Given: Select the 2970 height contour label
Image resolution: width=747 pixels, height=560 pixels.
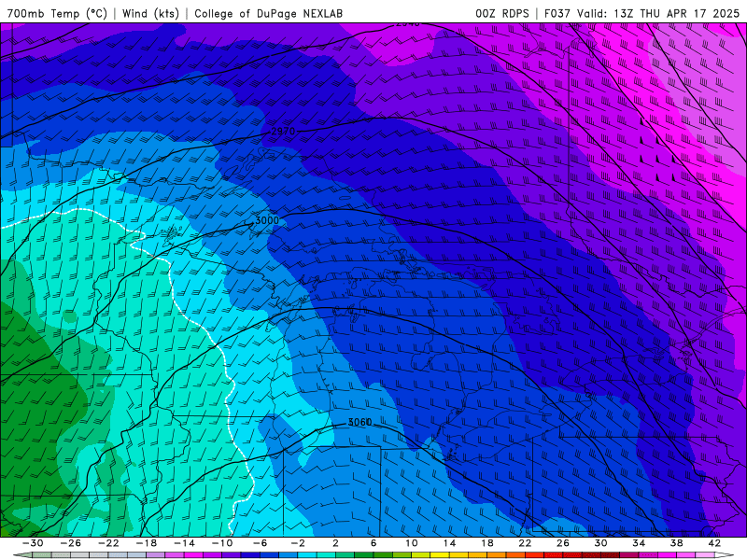Looking at the screenshot, I should click(x=283, y=132).
